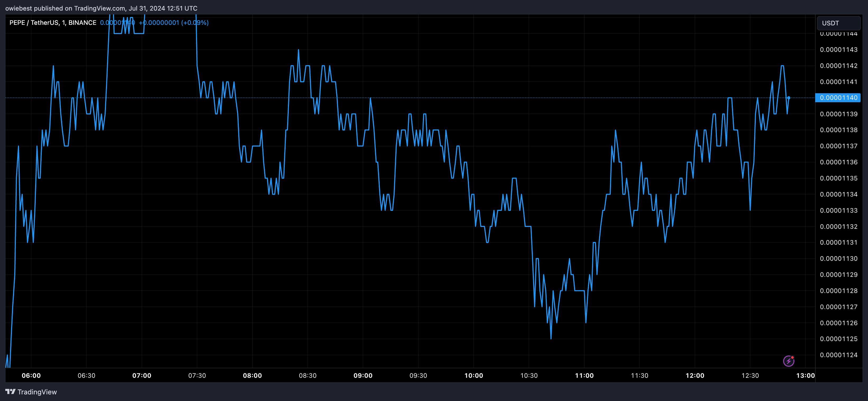
Task: Click the 0.00001126 price axis label
Action: click(839, 323)
